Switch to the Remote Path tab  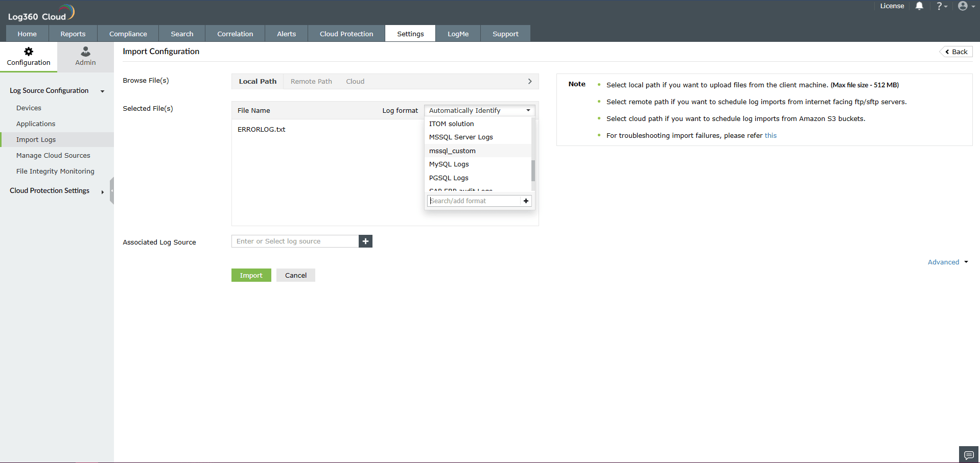311,81
